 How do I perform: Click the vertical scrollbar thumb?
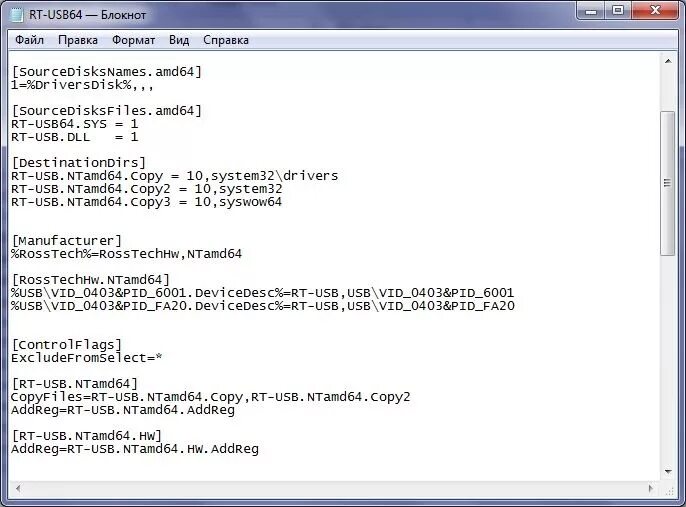coord(668,183)
